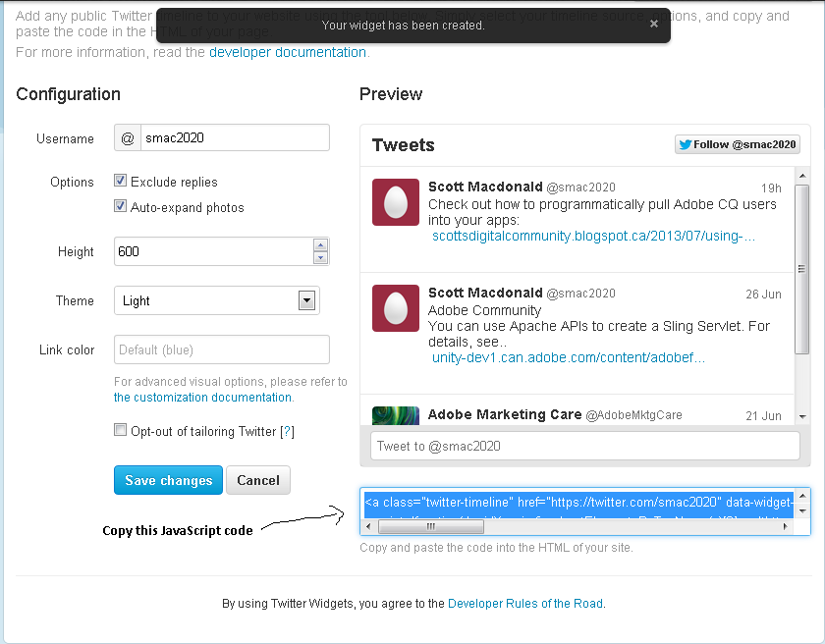Click the @AdobeMktgCare handle text
Screen dimensions: 825x644
coord(633,415)
